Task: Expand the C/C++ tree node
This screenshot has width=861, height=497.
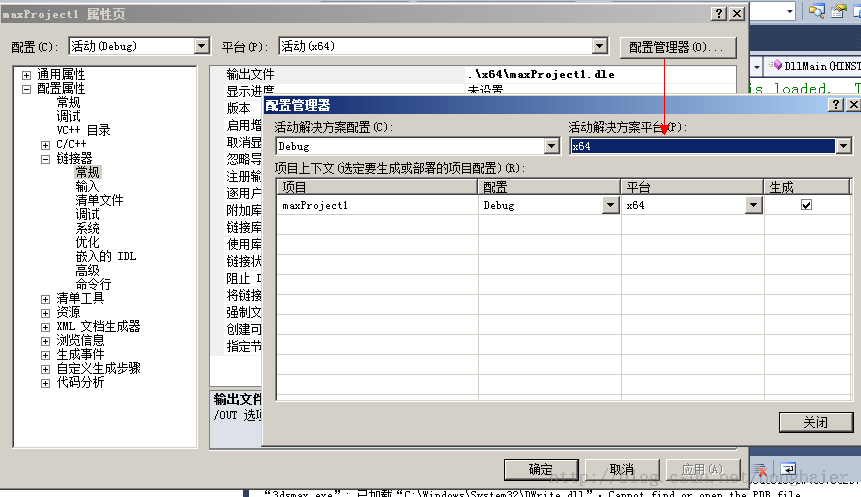Action: click(x=46, y=145)
